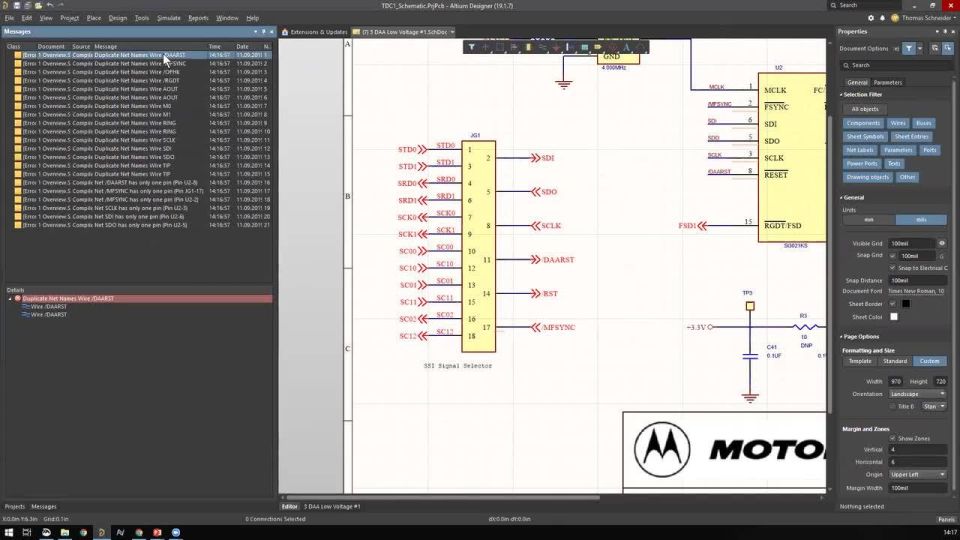Viewport: 960px width, 540px height.
Task: Toggle Snap Grid checkbox
Action: 893,255
